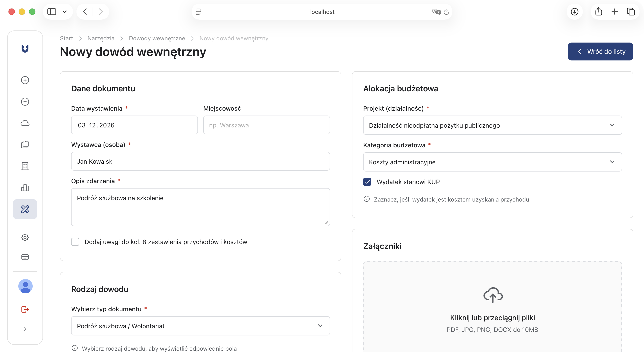
Task: Click the minus-circle icon in sidebar
Action: 25,102
